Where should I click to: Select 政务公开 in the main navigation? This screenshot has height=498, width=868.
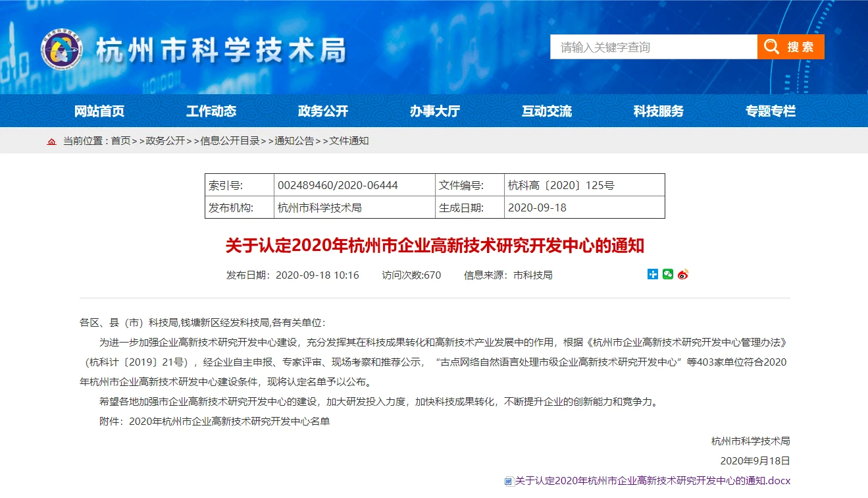[323, 111]
